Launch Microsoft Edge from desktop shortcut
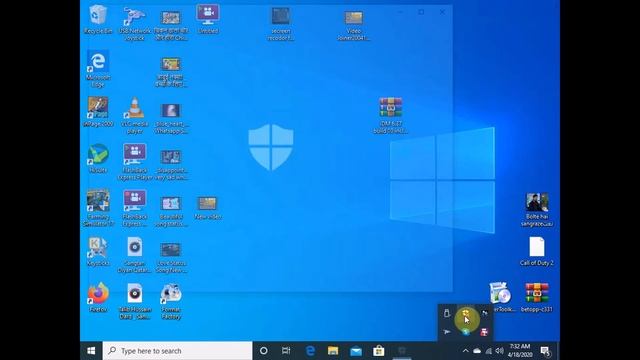The image size is (640, 360). point(98,69)
